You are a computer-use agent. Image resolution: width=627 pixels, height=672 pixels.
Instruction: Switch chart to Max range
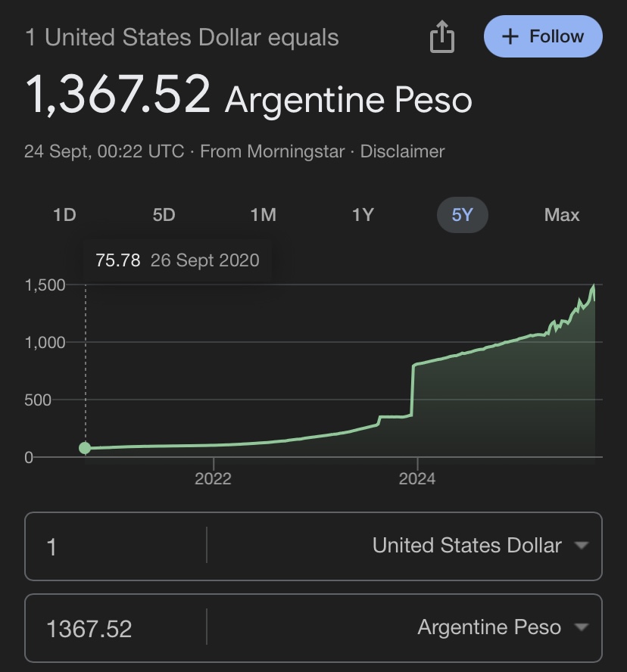tap(561, 215)
